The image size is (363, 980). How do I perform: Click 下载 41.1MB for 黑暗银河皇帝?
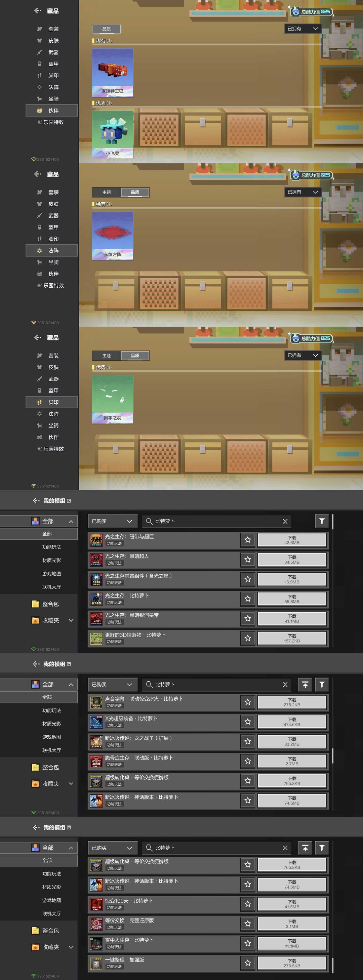(x=292, y=619)
